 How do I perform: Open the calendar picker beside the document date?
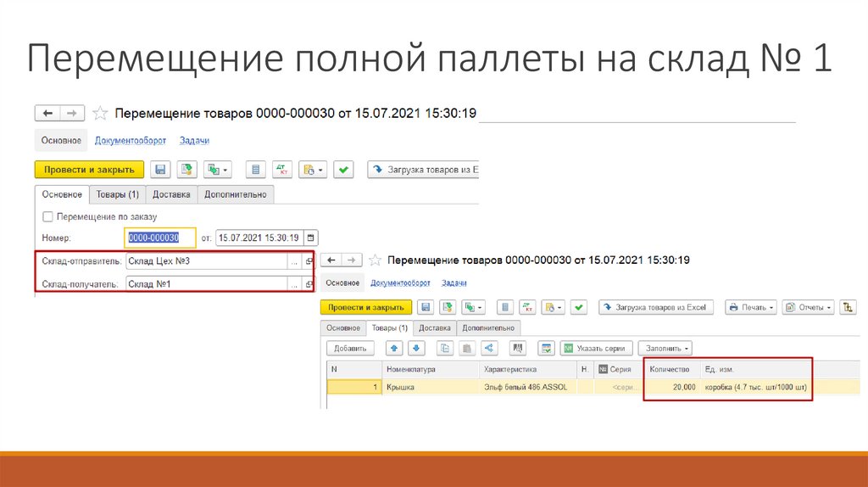(310, 238)
